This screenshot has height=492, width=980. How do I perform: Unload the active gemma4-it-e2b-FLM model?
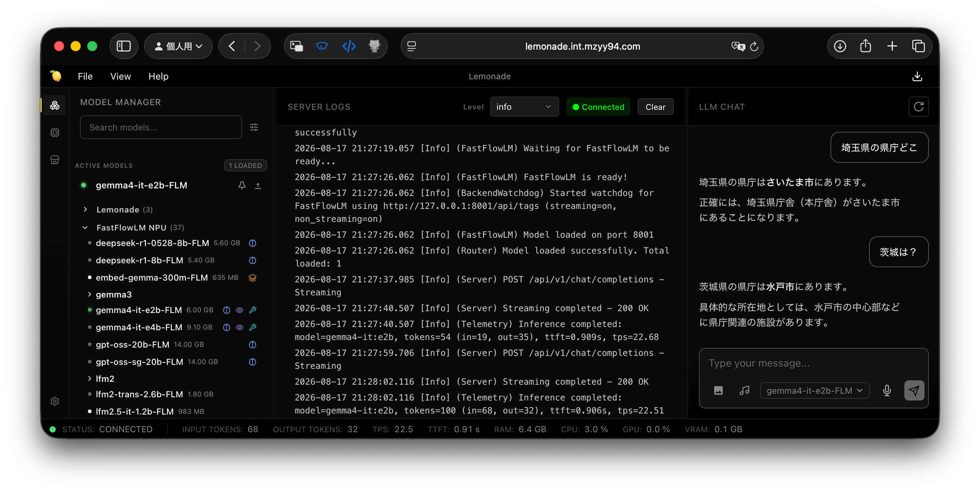coord(258,185)
